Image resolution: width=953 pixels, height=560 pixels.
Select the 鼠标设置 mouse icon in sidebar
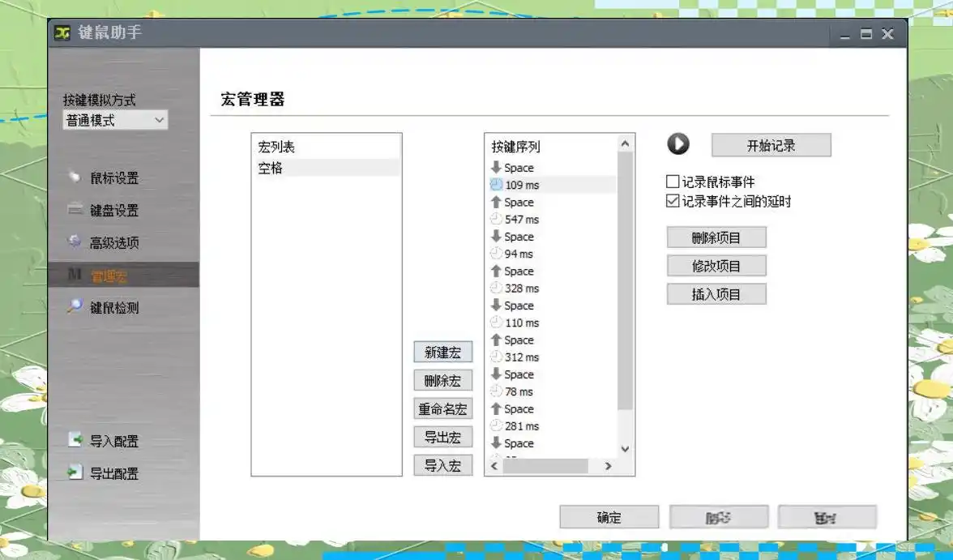click(x=75, y=177)
